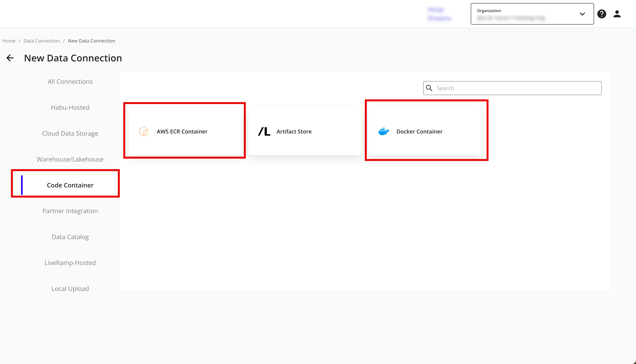
Task: Expand the Organization dropdown chevron
Action: pos(582,14)
